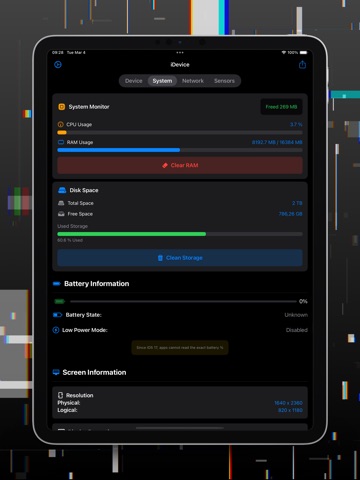Tap the Wi-Fi status icon

(x=284, y=52)
